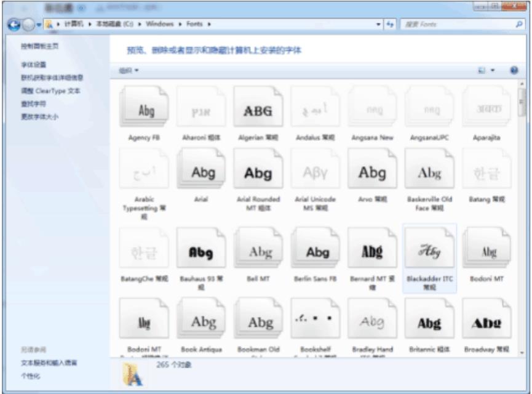Viewport: 532px width, 394px height.
Task: Click the Bradley Hand font icon
Action: point(372,319)
